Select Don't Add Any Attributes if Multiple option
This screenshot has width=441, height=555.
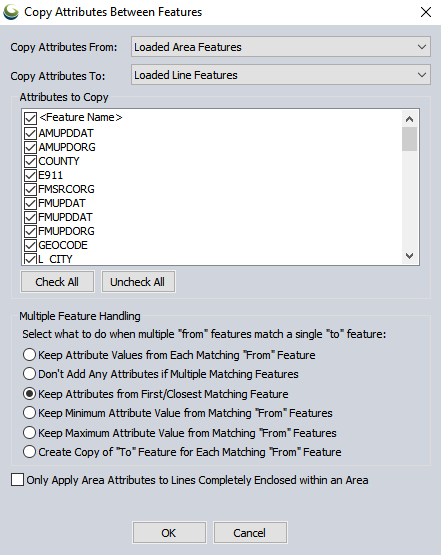point(29,374)
